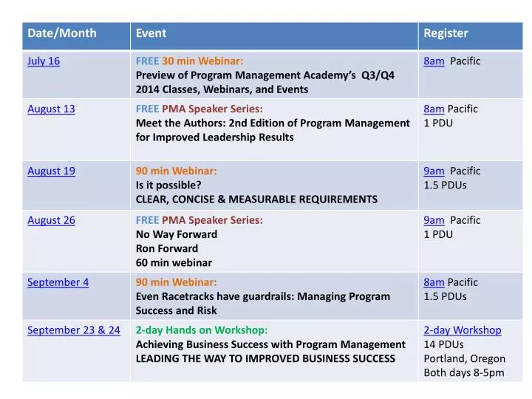Click 9am register link for August 26
Image resolution: width=532 pixels, height=399 pixels.
click(434, 220)
